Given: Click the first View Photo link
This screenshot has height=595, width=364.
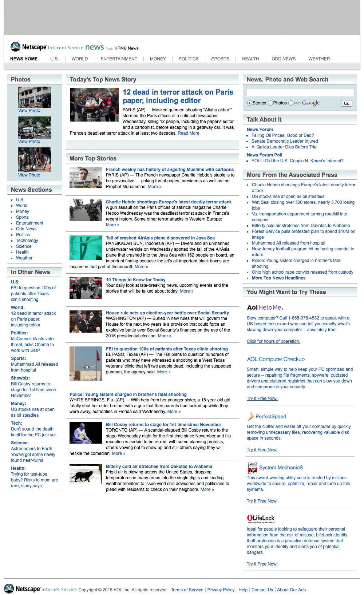Looking at the screenshot, I should pyautogui.click(x=29, y=111).
